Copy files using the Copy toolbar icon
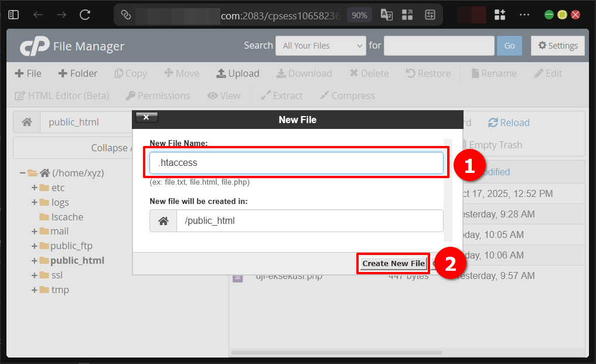This screenshot has height=364, width=596. pos(130,73)
